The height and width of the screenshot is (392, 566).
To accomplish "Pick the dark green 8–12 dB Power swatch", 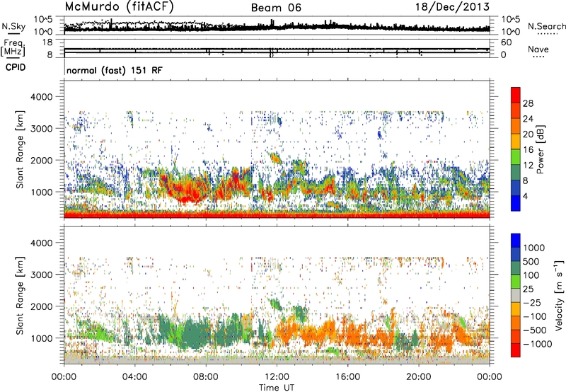I will coord(516,172).
